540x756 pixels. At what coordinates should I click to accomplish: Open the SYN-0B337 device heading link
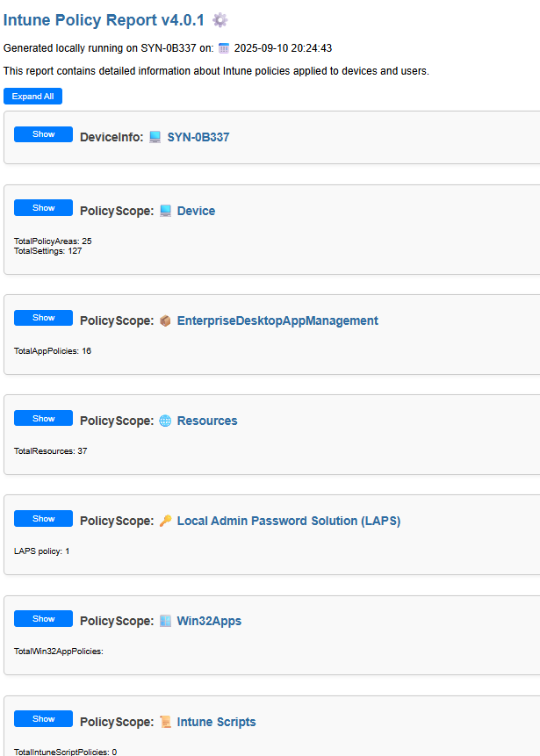(198, 137)
